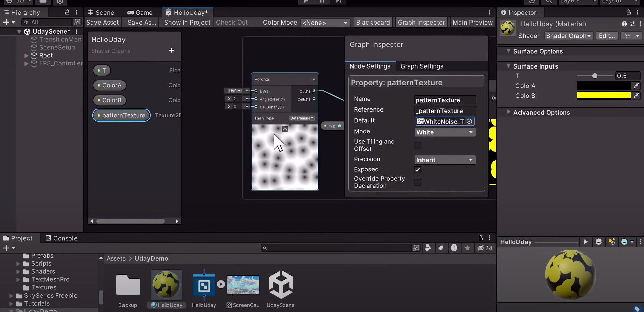
Task: Expand the ScreenCapture asset arrow
Action: [221, 284]
